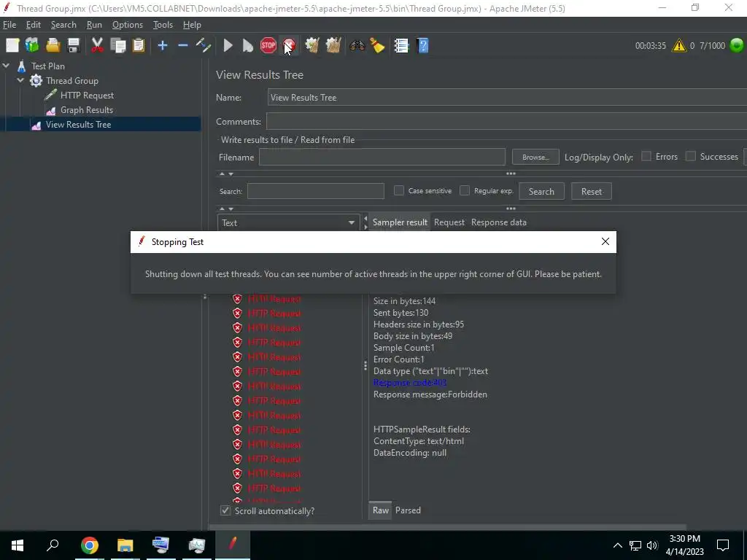The width and height of the screenshot is (747, 560).
Task: Click the Clear All double broom icon
Action: [333, 46]
